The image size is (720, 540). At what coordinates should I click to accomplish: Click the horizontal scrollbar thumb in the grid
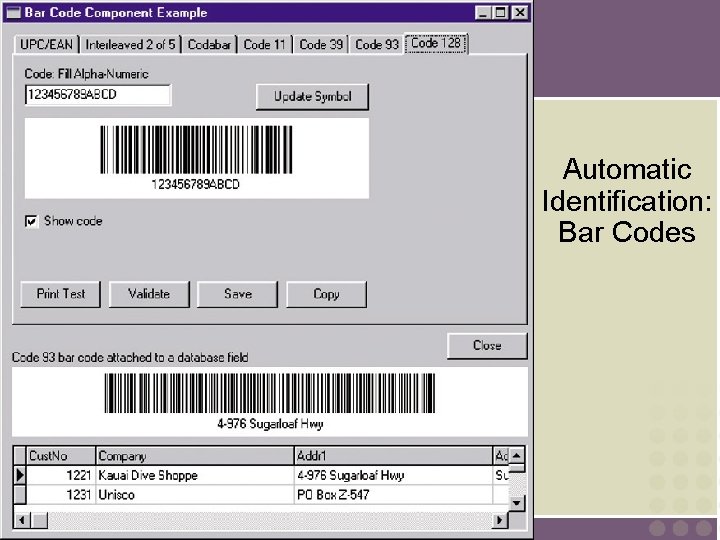click(x=39, y=520)
